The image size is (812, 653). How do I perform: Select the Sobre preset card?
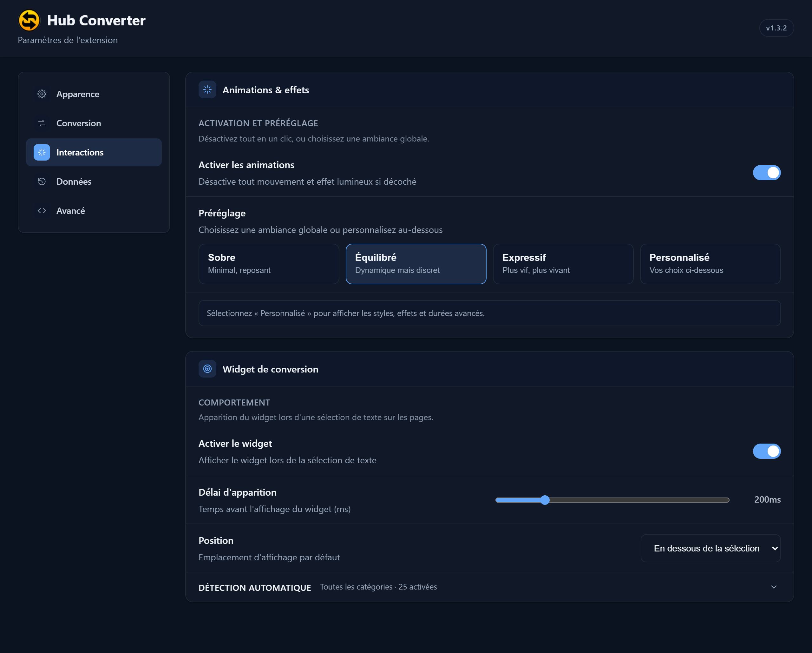pyautogui.click(x=269, y=264)
